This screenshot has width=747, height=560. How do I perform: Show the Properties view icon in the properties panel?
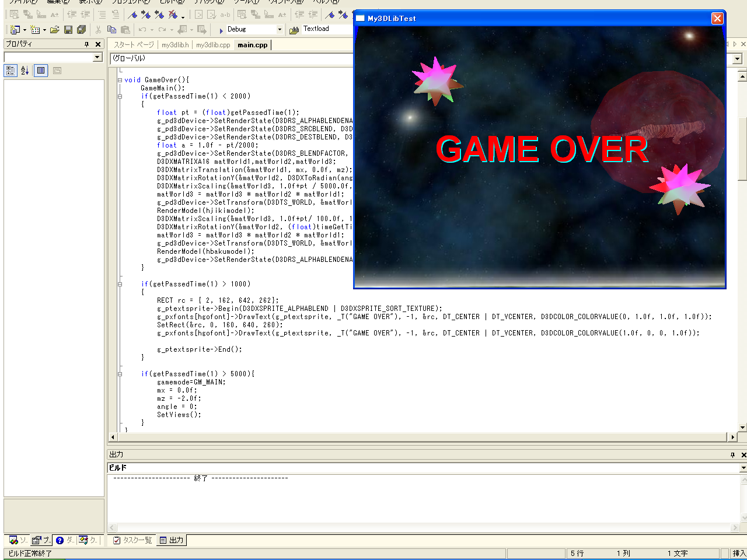(x=41, y=71)
